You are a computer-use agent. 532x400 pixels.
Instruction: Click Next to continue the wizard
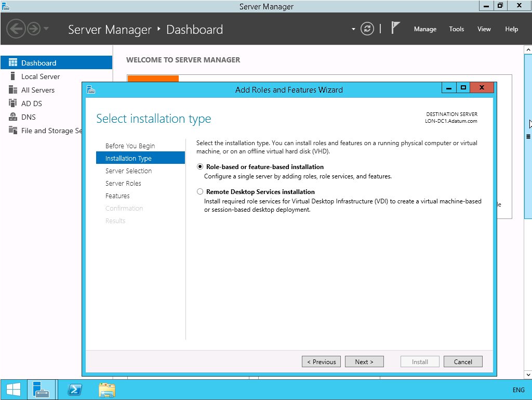(364, 361)
